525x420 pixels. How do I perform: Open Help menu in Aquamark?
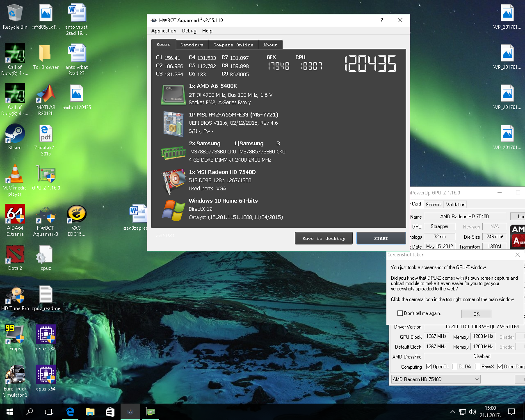[207, 31]
